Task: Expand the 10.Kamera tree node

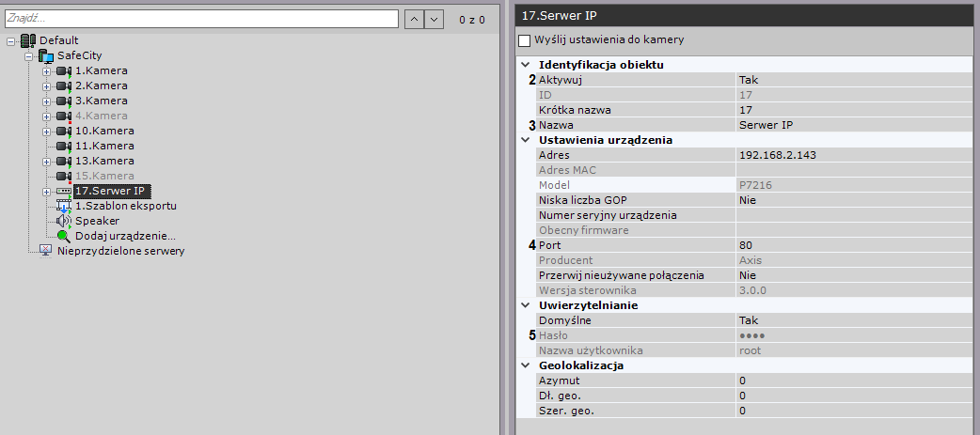Action: click(x=46, y=131)
